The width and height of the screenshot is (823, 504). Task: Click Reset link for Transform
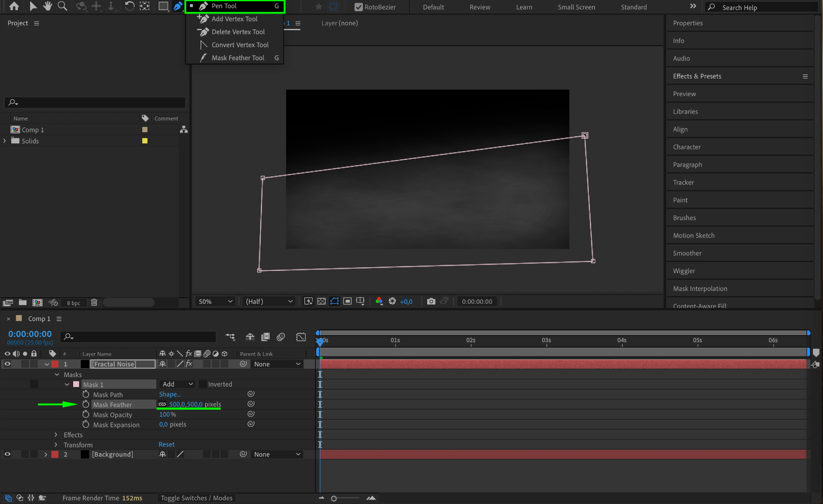point(166,444)
